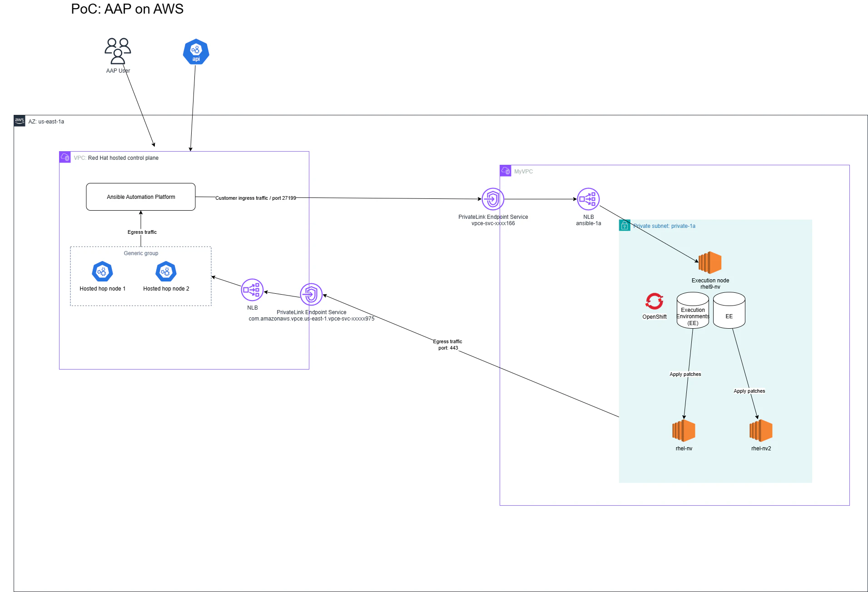
Task: Click the AAP User people icon
Action: [x=118, y=51]
